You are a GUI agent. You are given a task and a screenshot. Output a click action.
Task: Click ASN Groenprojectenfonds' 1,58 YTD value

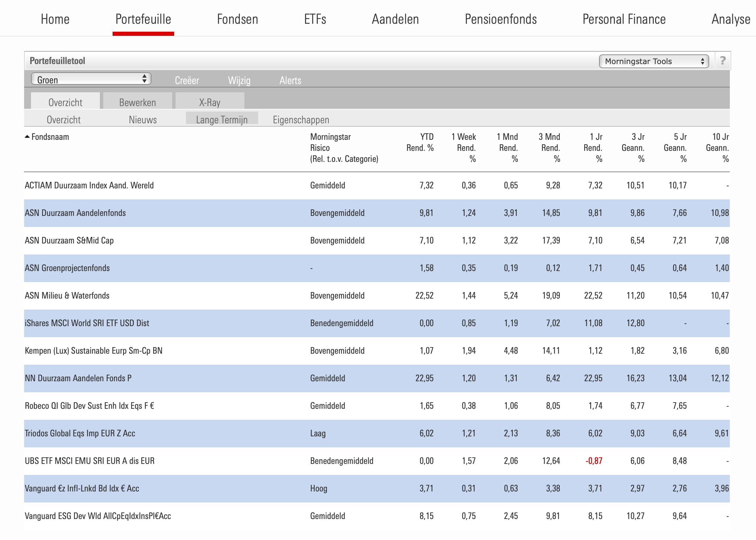[427, 268]
